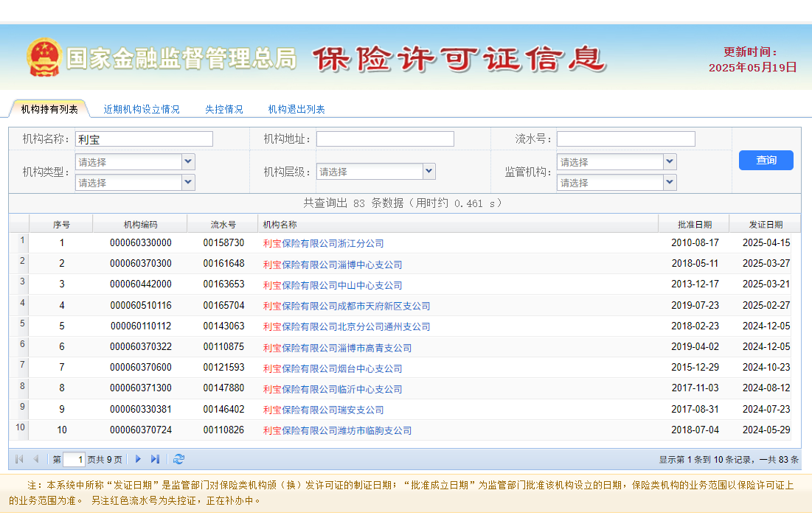This screenshot has width=812, height=518.
Task: Select issue date 2025-04-15 cell
Action: (x=766, y=242)
